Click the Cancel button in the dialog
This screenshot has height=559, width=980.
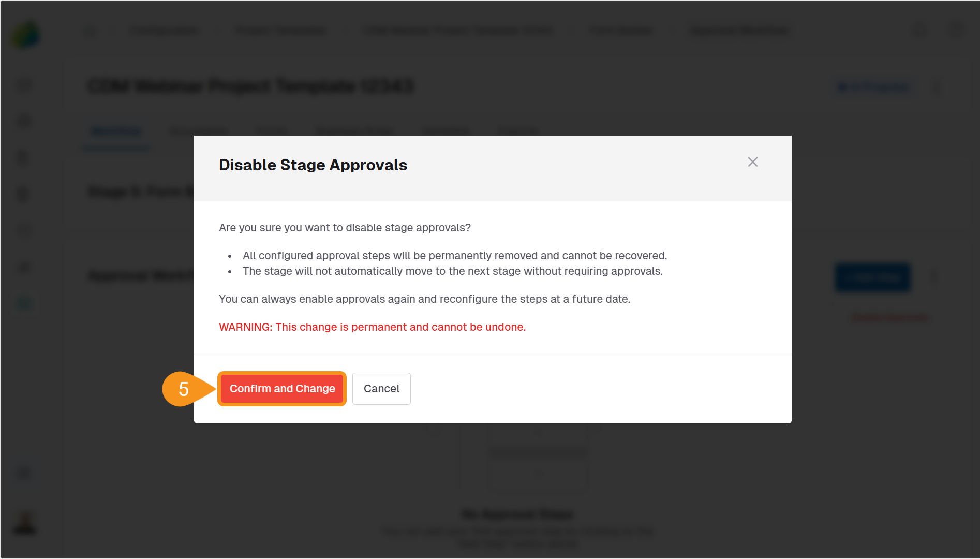click(x=381, y=389)
